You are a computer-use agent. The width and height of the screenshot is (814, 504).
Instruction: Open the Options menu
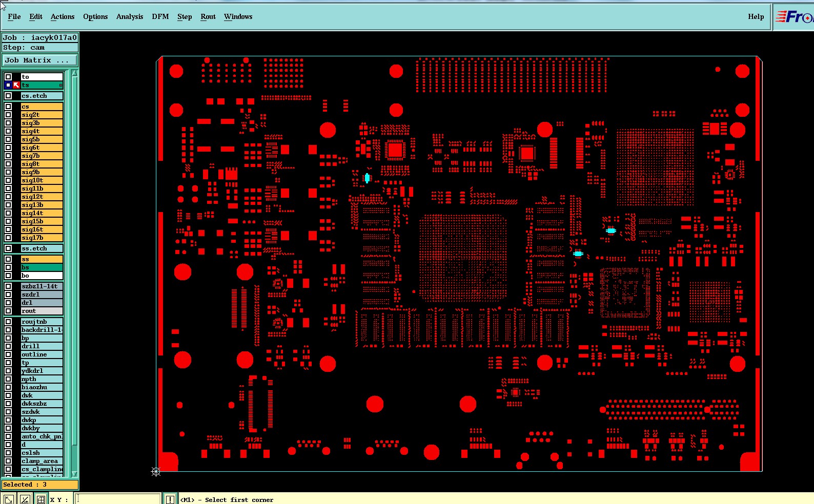95,16
